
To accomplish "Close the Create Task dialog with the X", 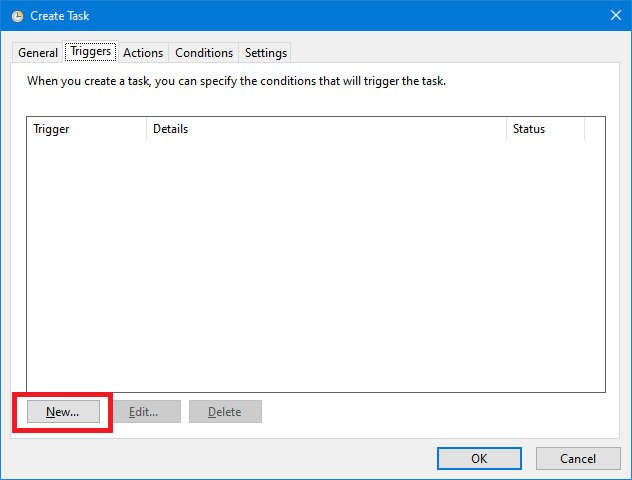I will [x=615, y=15].
